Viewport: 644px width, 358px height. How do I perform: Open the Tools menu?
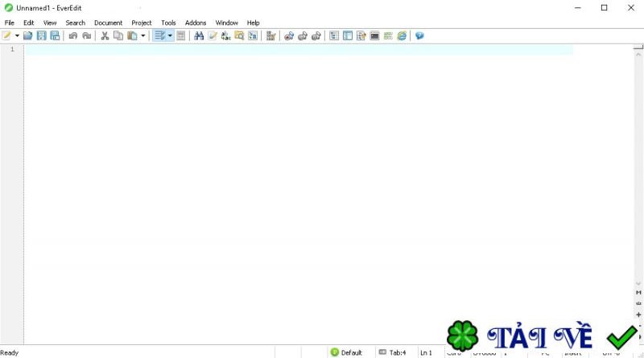(x=168, y=23)
